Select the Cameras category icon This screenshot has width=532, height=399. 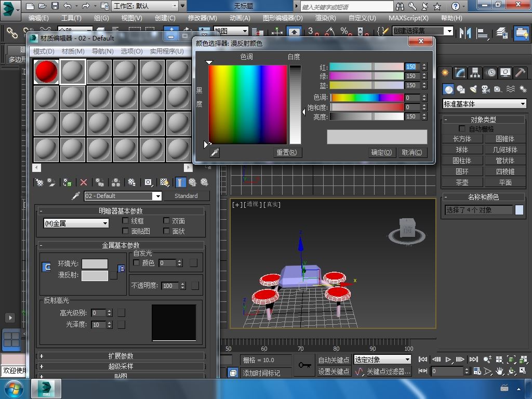click(485, 89)
